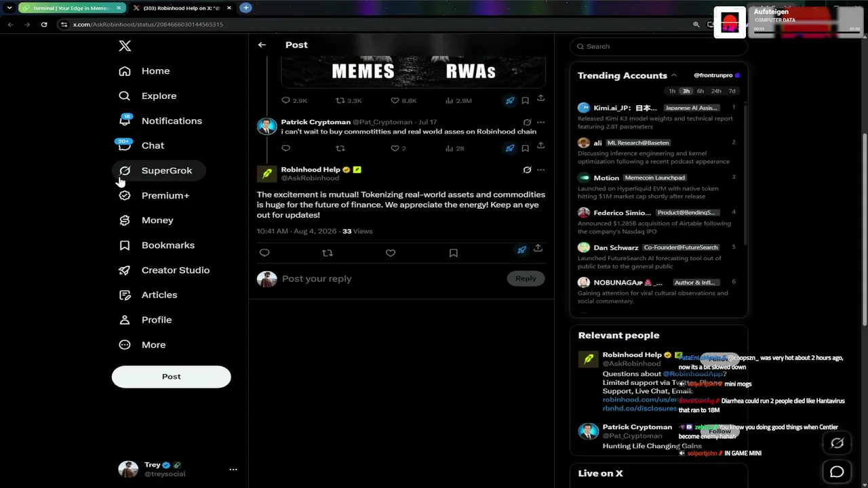Go to Home in the sidebar
This screenshot has width=868, height=488.
144,71
